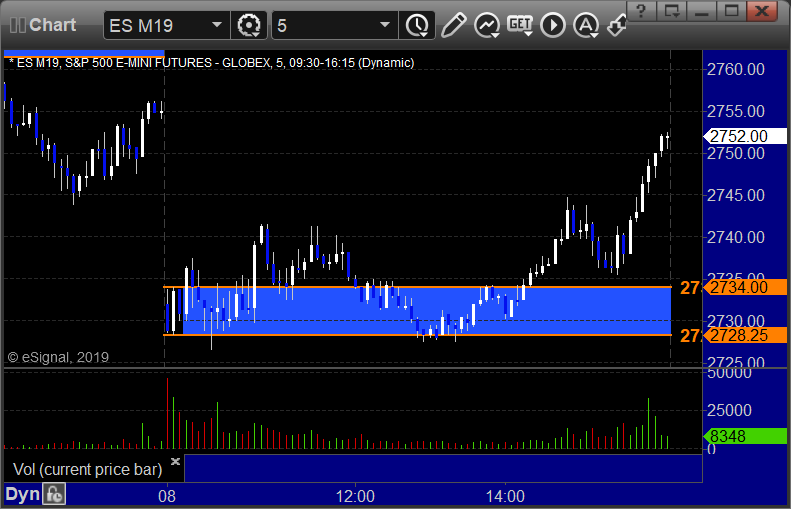791x509 pixels.
Task: Toggle the Dyn scaling lock icon
Action: [x=54, y=494]
